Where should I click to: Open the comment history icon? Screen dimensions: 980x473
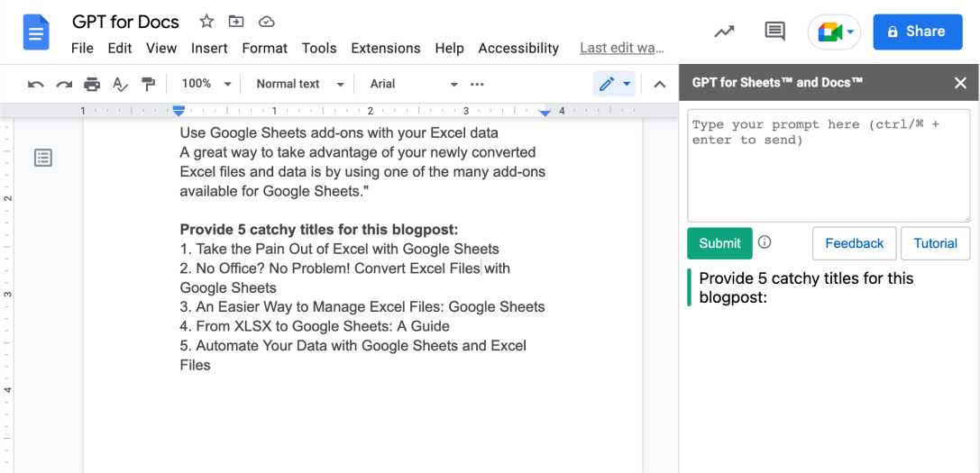pyautogui.click(x=774, y=32)
